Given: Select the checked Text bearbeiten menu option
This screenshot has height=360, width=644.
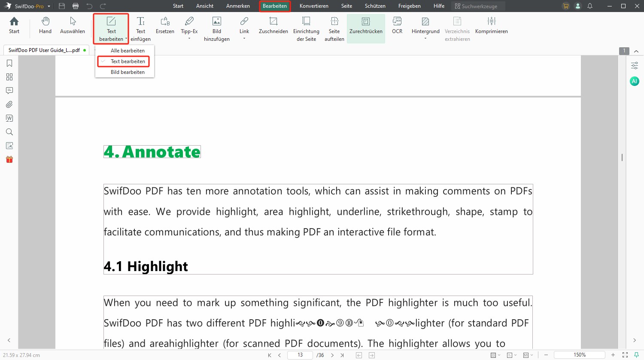Looking at the screenshot, I should click(124, 61).
